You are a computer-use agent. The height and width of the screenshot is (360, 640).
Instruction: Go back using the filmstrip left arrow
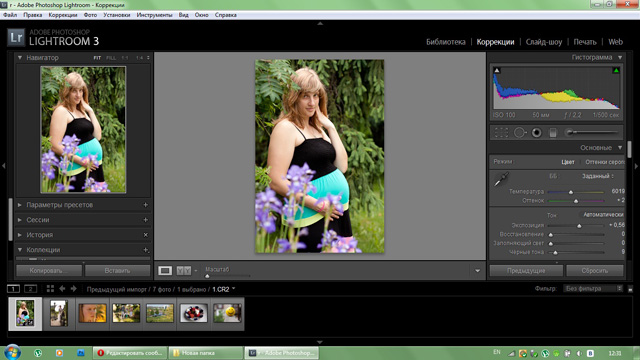pyautogui.click(x=62, y=289)
